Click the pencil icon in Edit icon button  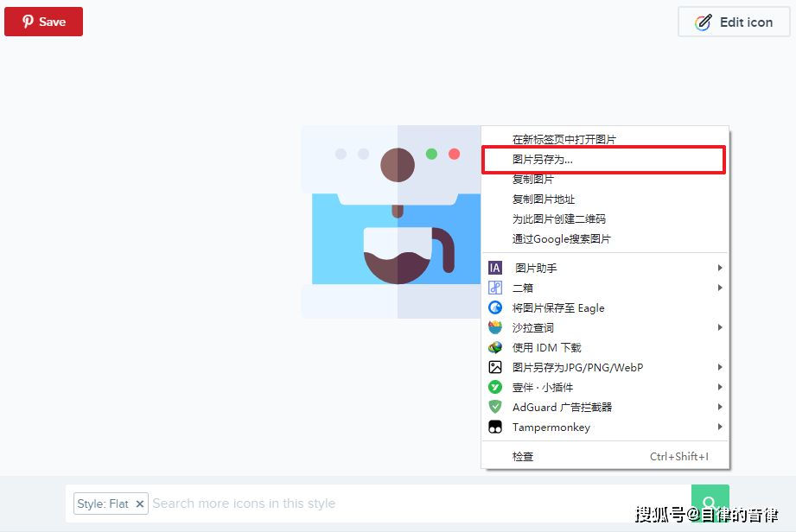click(704, 22)
